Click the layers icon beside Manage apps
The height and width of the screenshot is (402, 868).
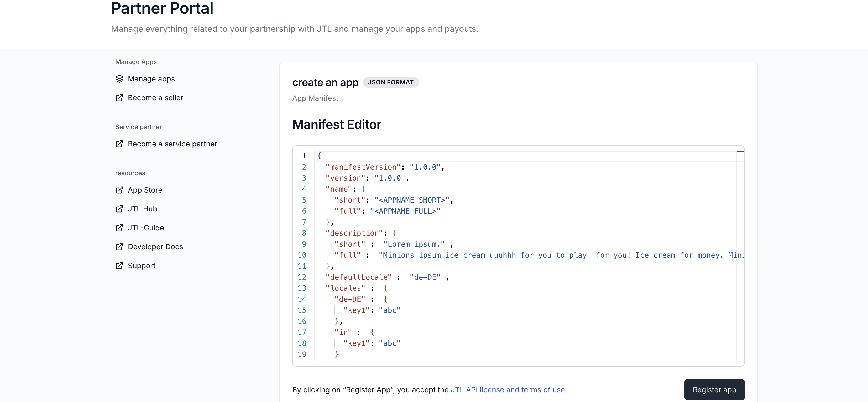[x=119, y=78]
